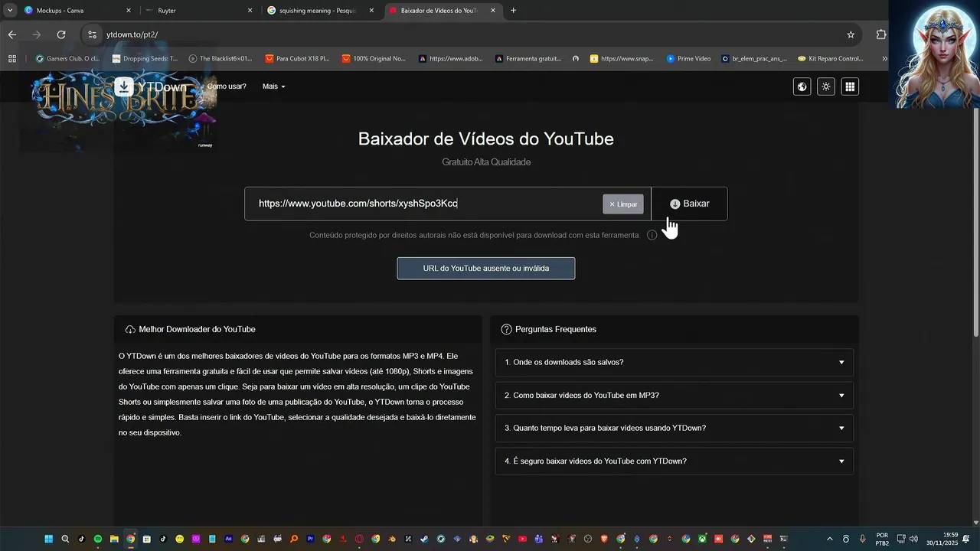Open the notifications bell icon
The height and width of the screenshot is (551, 980).
[x=966, y=539]
